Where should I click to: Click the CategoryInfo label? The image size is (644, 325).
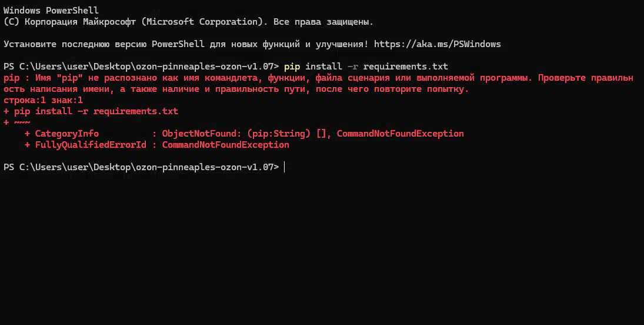coord(67,133)
